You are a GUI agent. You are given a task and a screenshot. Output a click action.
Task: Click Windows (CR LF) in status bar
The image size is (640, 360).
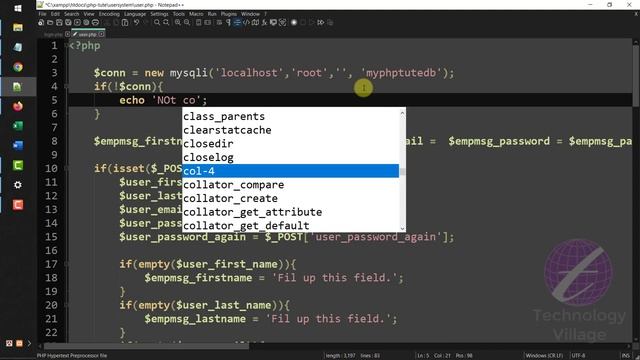[x=544, y=356]
